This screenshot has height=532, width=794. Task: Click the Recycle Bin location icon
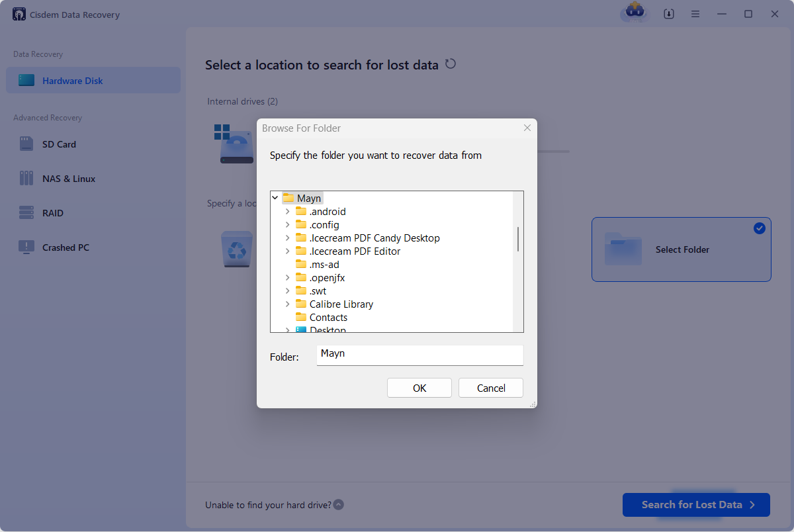[236, 249]
